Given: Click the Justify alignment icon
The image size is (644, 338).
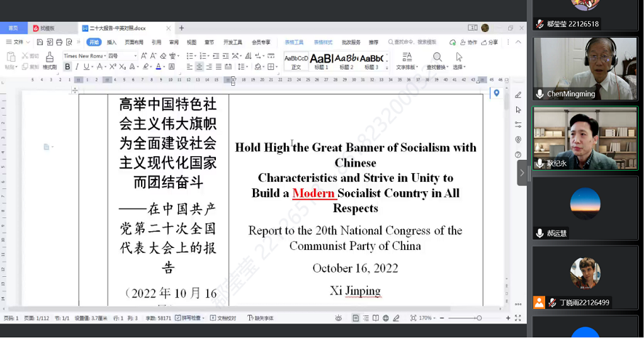Looking at the screenshot, I should click(x=219, y=67).
